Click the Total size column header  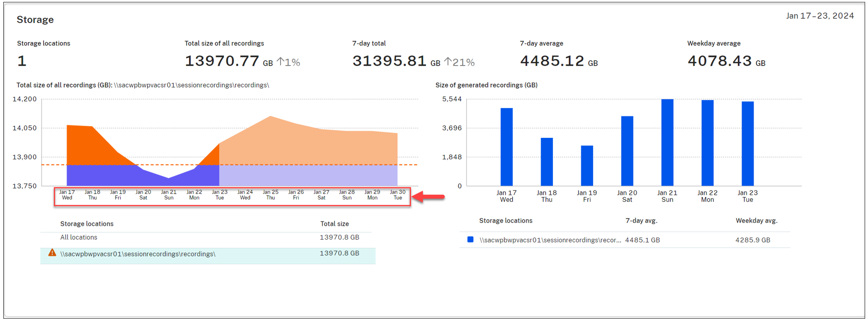click(334, 224)
